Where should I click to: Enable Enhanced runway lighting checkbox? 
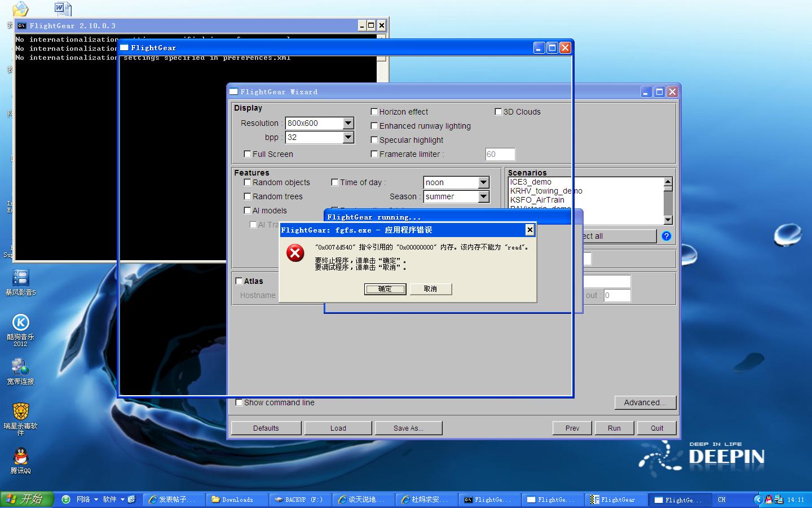[x=374, y=126]
